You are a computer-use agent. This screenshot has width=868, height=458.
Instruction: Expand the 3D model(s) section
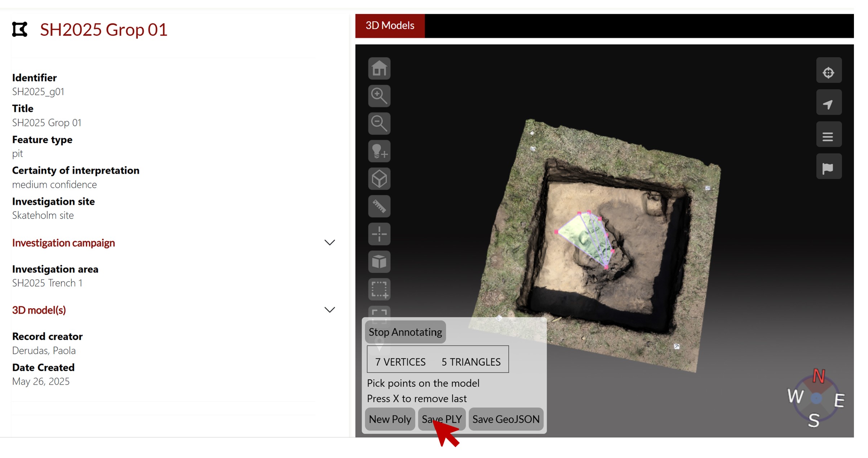(329, 310)
